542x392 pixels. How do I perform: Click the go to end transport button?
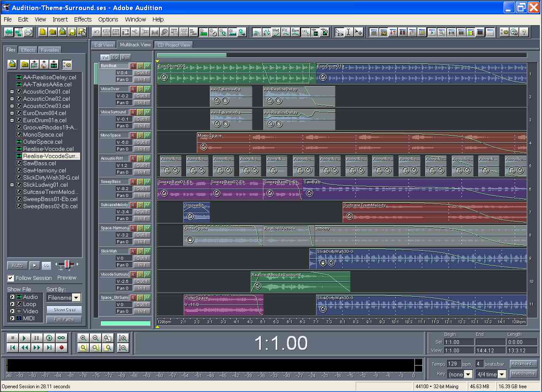49,347
